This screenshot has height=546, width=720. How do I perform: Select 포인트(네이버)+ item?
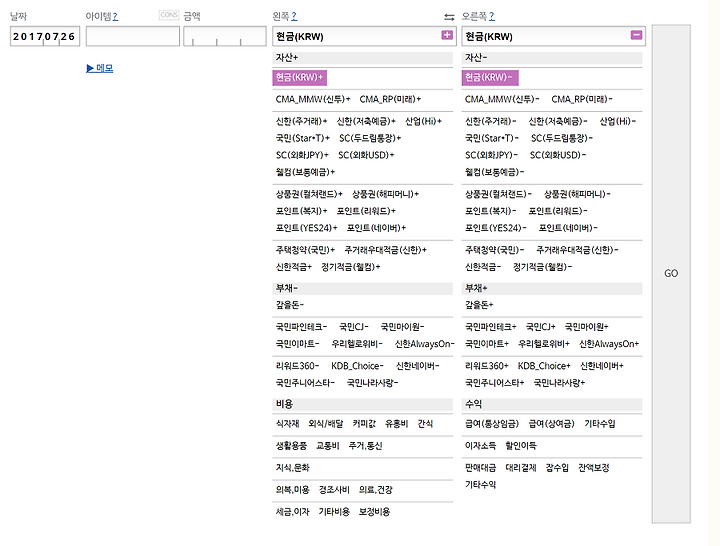(x=376, y=228)
